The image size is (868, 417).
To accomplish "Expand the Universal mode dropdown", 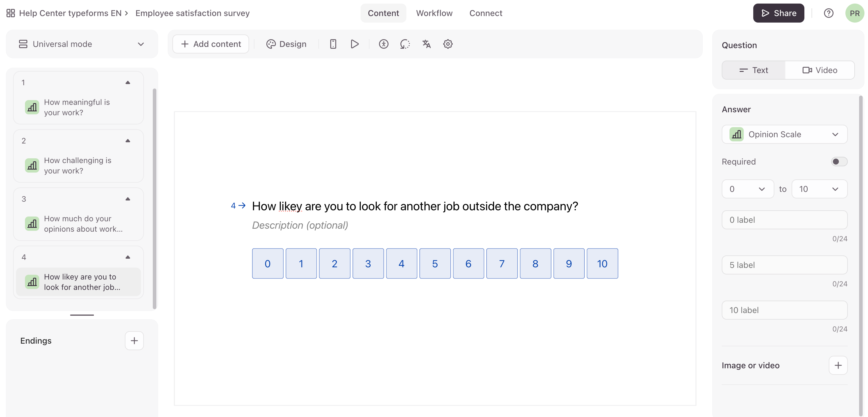I will coord(82,44).
